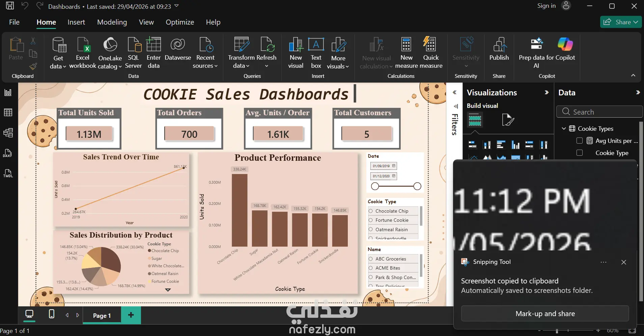
Task: Switch to the View tab
Action: [146, 22]
